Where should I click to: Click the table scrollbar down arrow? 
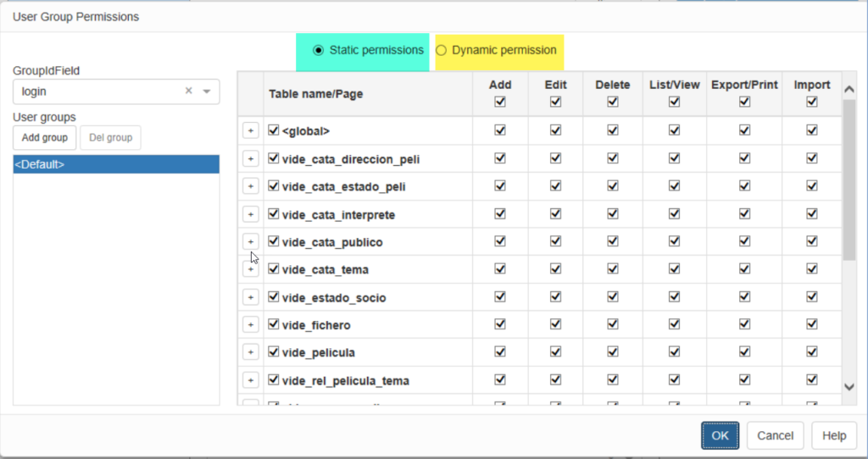[850, 386]
